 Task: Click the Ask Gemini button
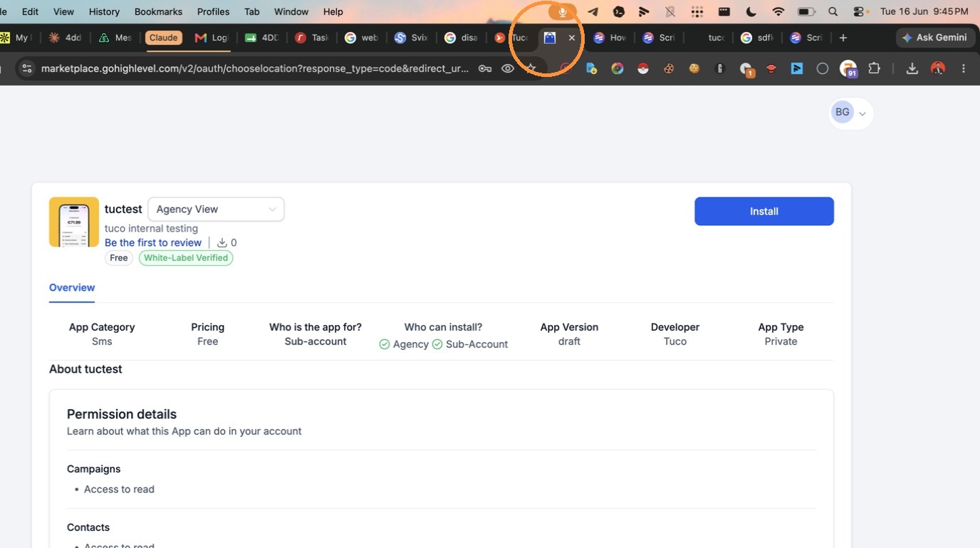934,38
